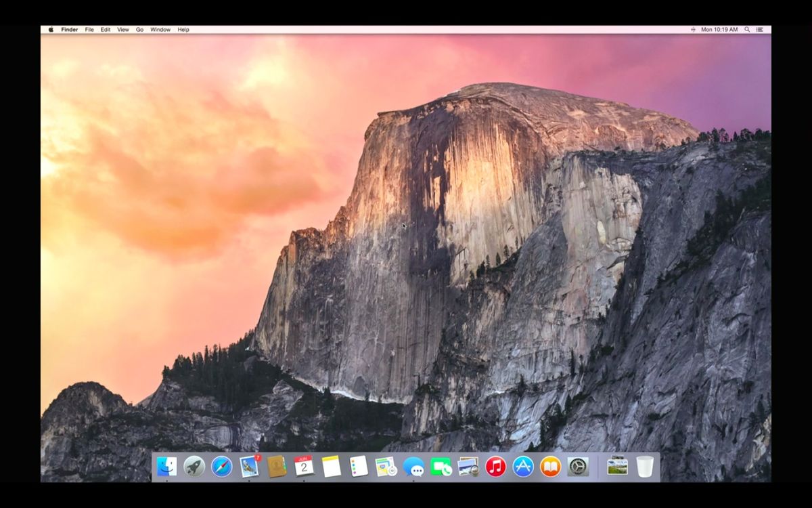Open Launchpad

pos(194,466)
